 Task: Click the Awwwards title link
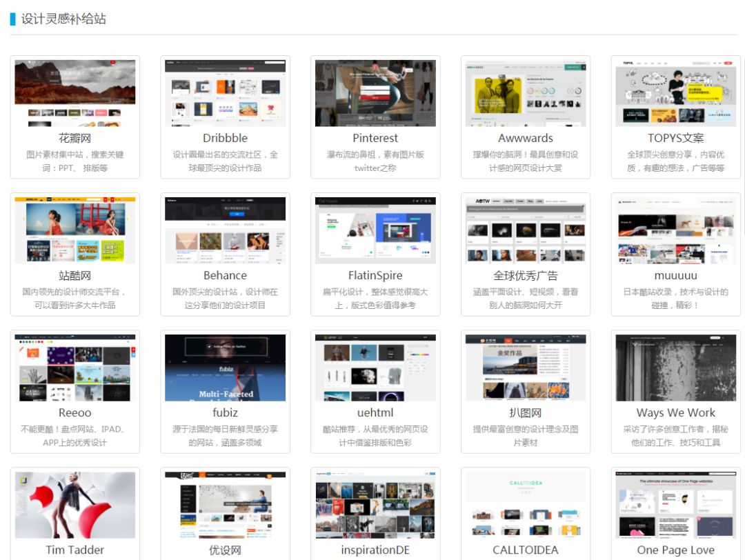pyautogui.click(x=526, y=138)
